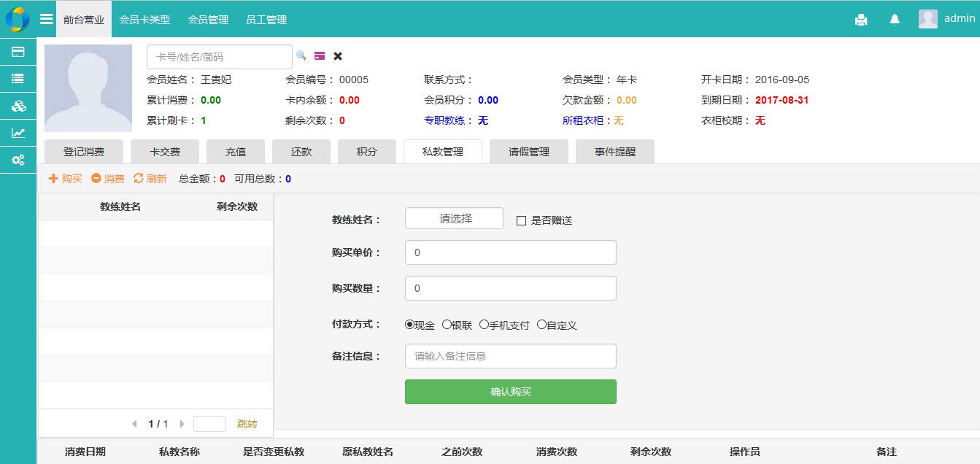980x464 pixels.
Task: Open the 会员管理 top menu
Action: pos(208,20)
